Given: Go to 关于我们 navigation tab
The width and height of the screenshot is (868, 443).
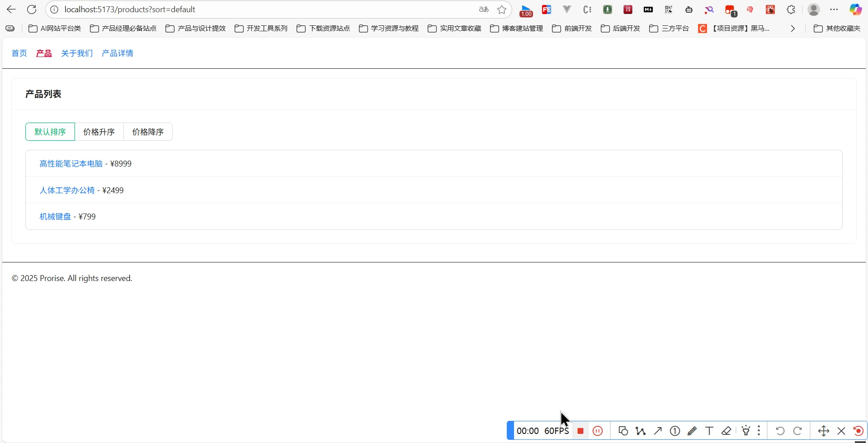Looking at the screenshot, I should [x=77, y=53].
